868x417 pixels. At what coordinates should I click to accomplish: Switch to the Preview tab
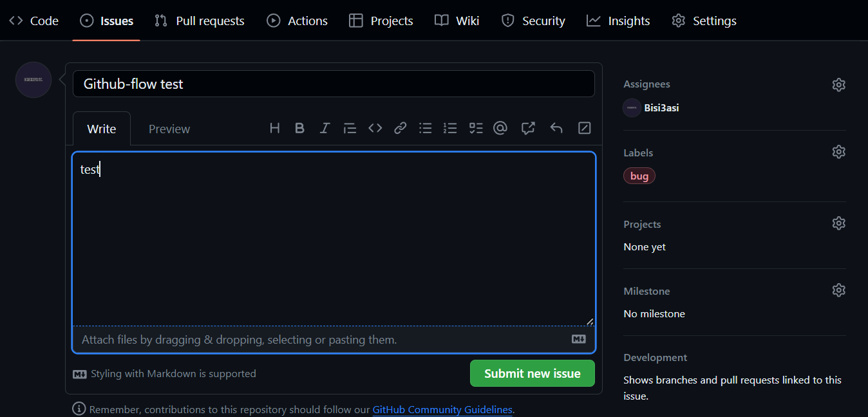coord(169,129)
